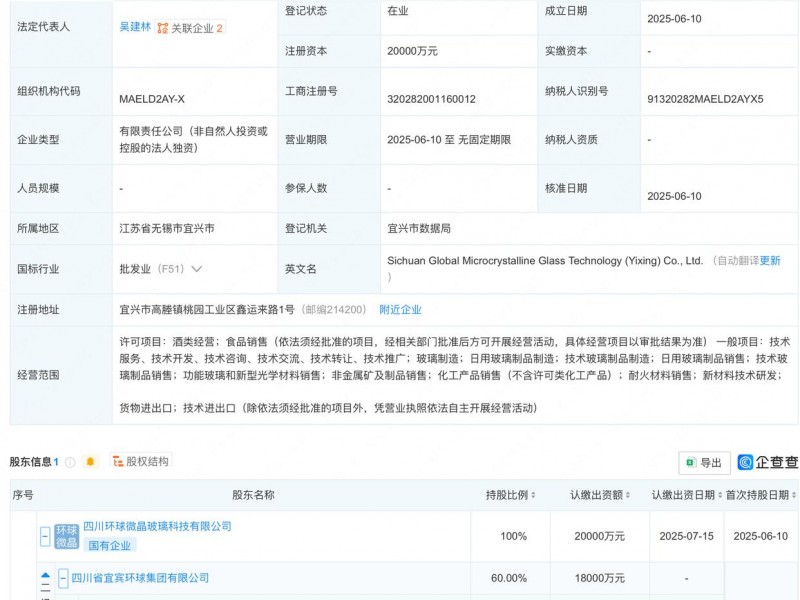Click the 导出 export button
Viewport: 800px width, 600px height.
(704, 463)
